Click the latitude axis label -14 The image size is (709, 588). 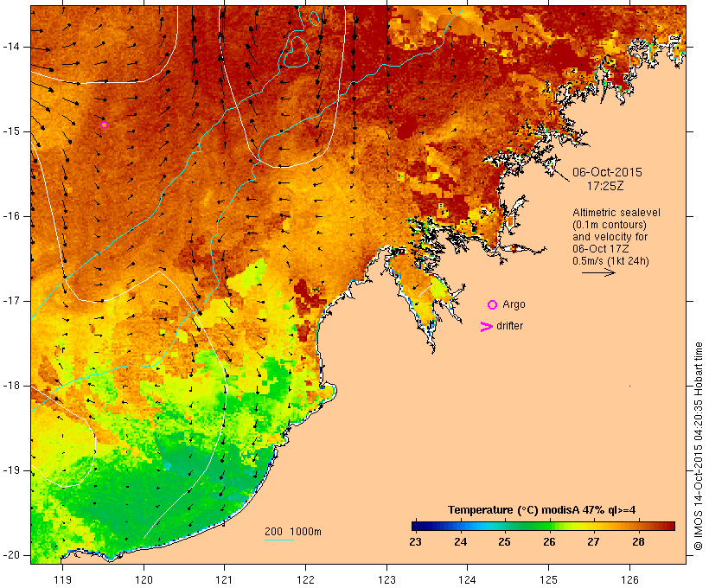pyautogui.click(x=11, y=47)
